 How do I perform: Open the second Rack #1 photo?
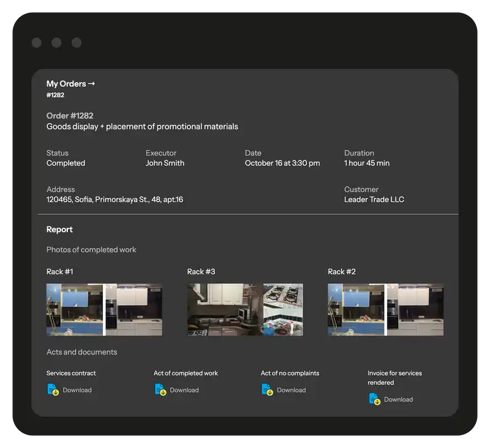tap(134, 309)
